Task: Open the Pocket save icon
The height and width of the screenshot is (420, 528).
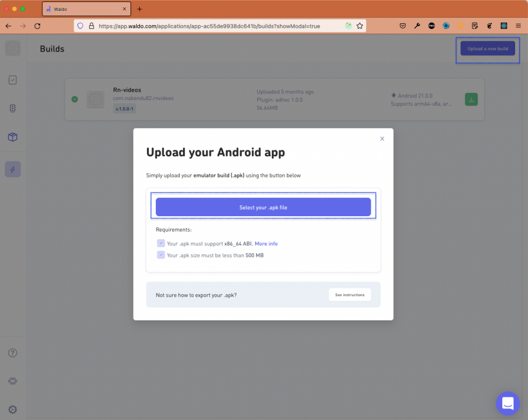Action: click(x=402, y=26)
